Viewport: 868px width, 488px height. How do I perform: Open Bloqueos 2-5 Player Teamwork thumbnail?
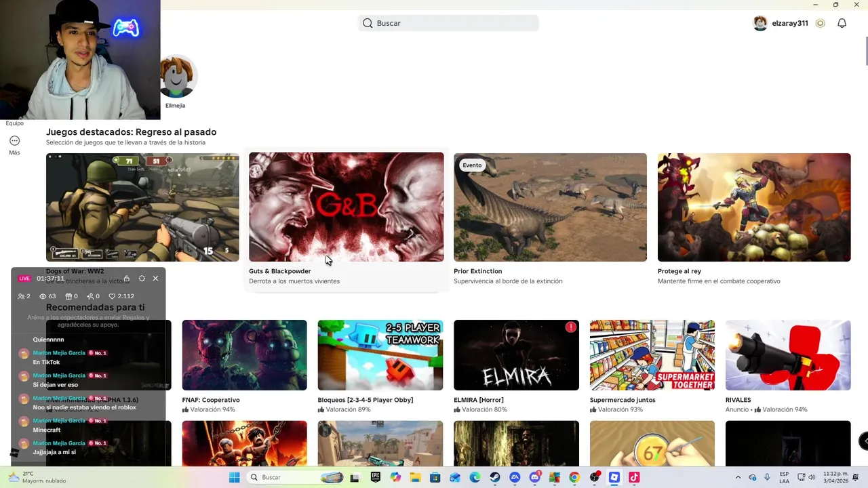click(x=380, y=355)
